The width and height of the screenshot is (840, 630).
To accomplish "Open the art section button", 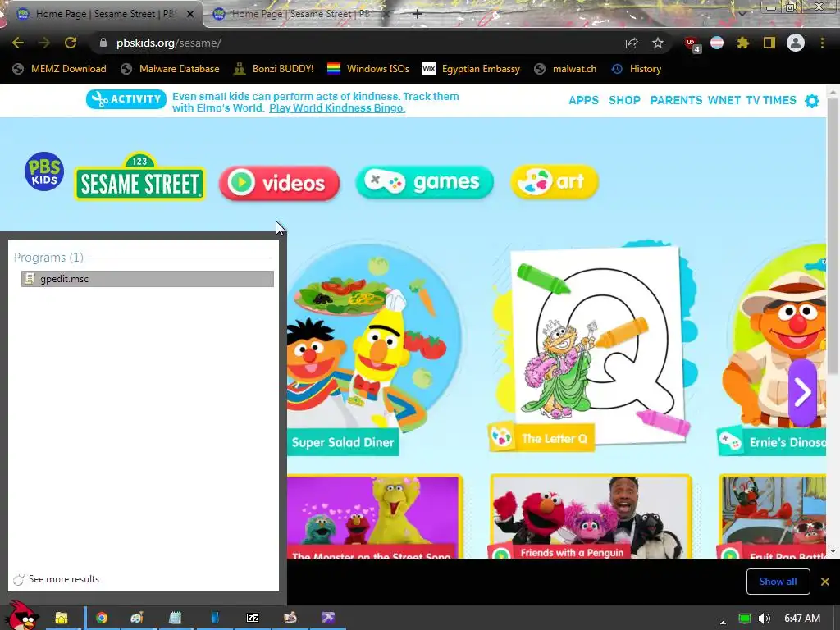I will (555, 181).
